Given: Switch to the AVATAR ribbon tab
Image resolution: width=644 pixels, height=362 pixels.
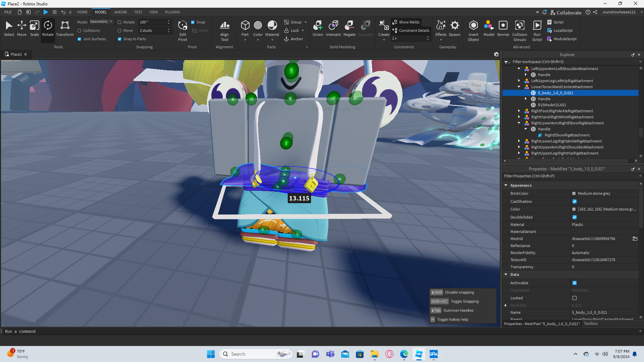Looking at the screenshot, I should 120,12.
